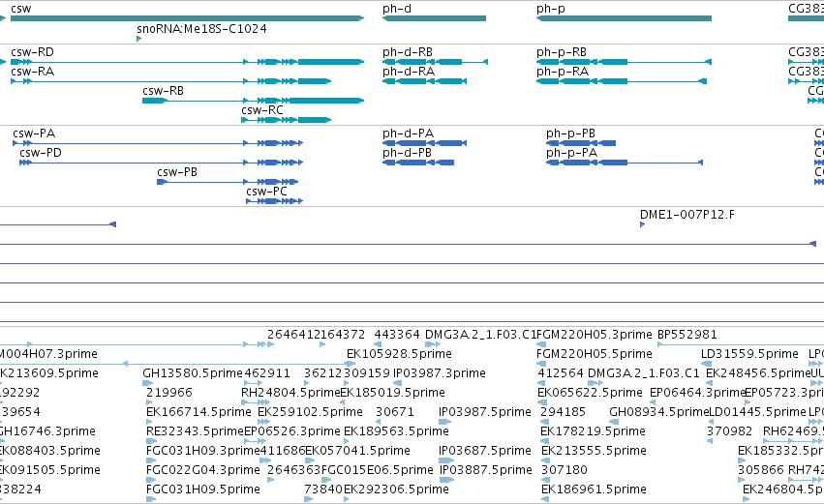
Task: Select the ph-p gene bar
Action: pos(624,18)
